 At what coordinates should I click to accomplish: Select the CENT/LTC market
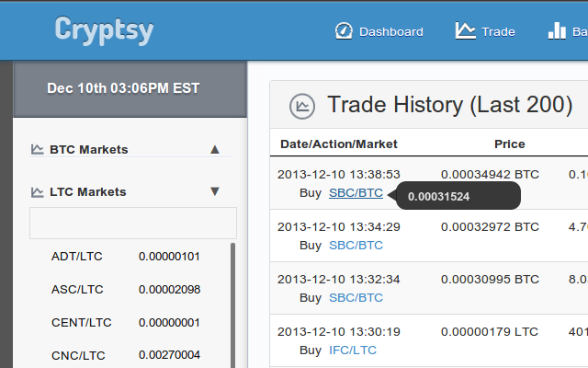82,323
